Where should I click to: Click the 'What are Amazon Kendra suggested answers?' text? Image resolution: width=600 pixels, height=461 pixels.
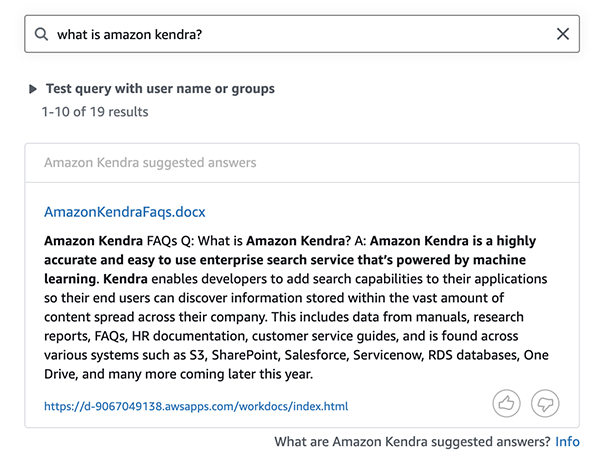[412, 441]
